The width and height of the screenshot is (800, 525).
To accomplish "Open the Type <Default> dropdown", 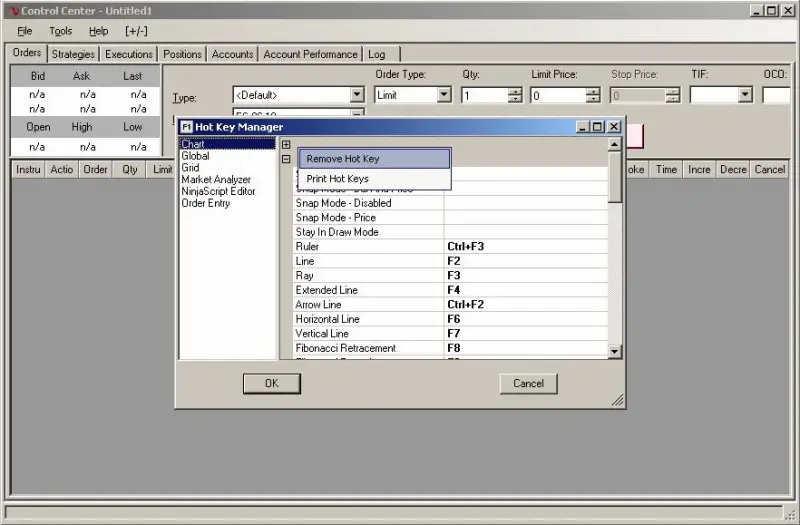I will pos(357,95).
